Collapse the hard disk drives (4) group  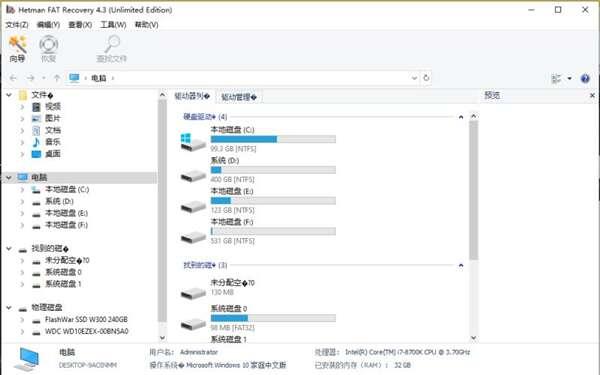pyautogui.click(x=461, y=117)
